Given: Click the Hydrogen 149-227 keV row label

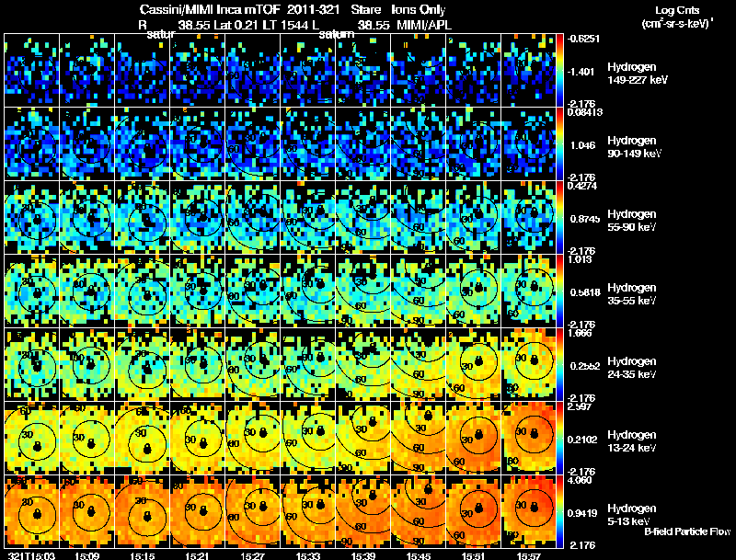Looking at the screenshot, I should pyautogui.click(x=637, y=74).
